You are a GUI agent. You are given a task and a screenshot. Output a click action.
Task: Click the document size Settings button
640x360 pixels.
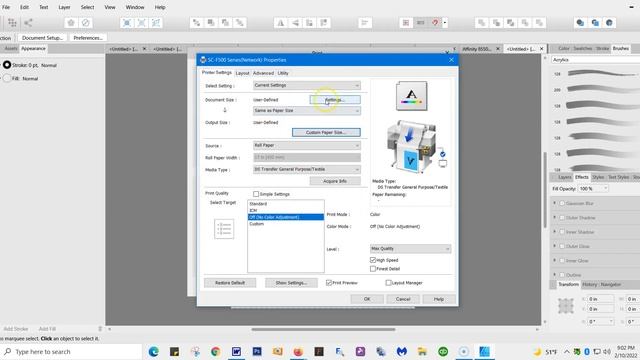[335, 100]
